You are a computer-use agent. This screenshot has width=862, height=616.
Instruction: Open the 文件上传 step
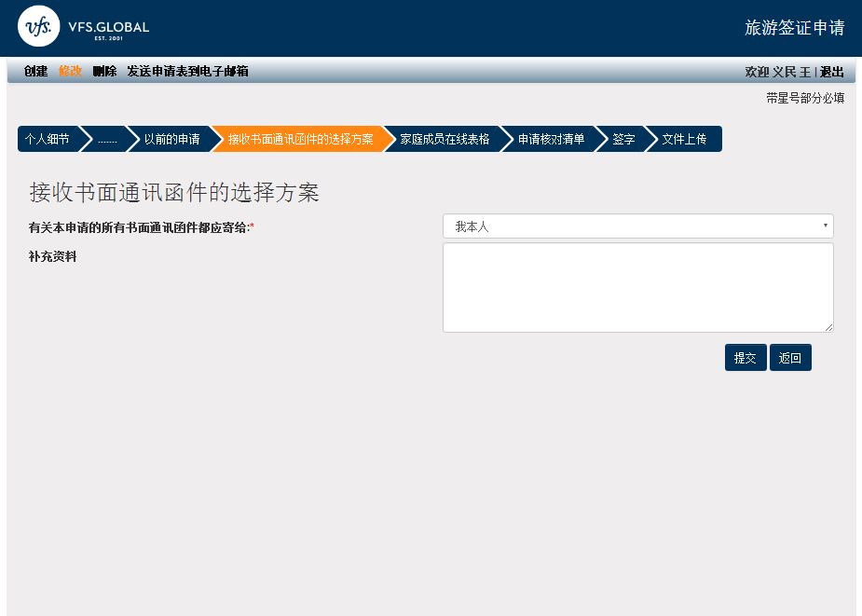[684, 139]
